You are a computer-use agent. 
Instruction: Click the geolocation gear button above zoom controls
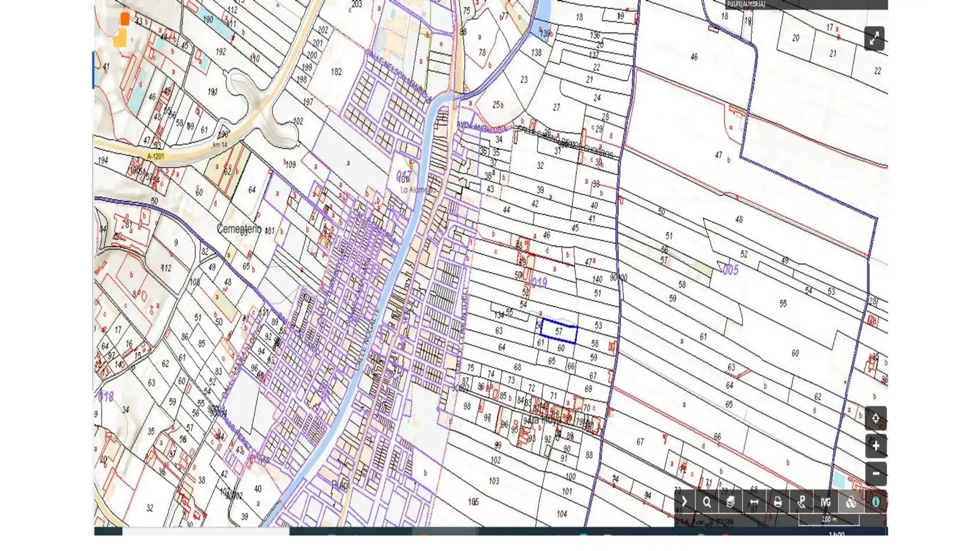[x=875, y=418]
